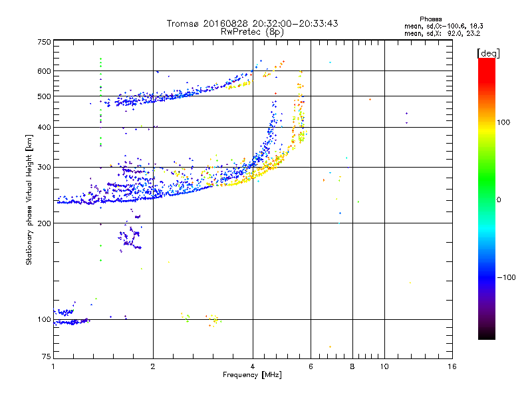Click the x-axis tick label '16'
532x399 pixels.
(452, 366)
